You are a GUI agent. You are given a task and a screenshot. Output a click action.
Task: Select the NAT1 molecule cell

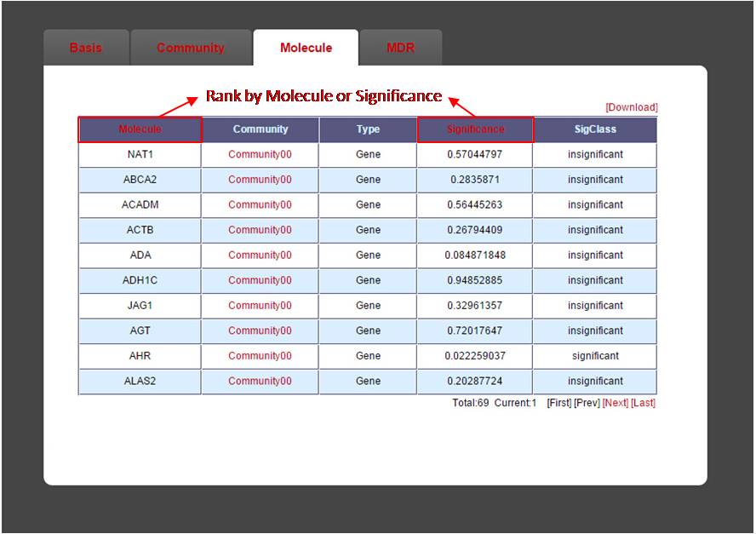(x=140, y=154)
